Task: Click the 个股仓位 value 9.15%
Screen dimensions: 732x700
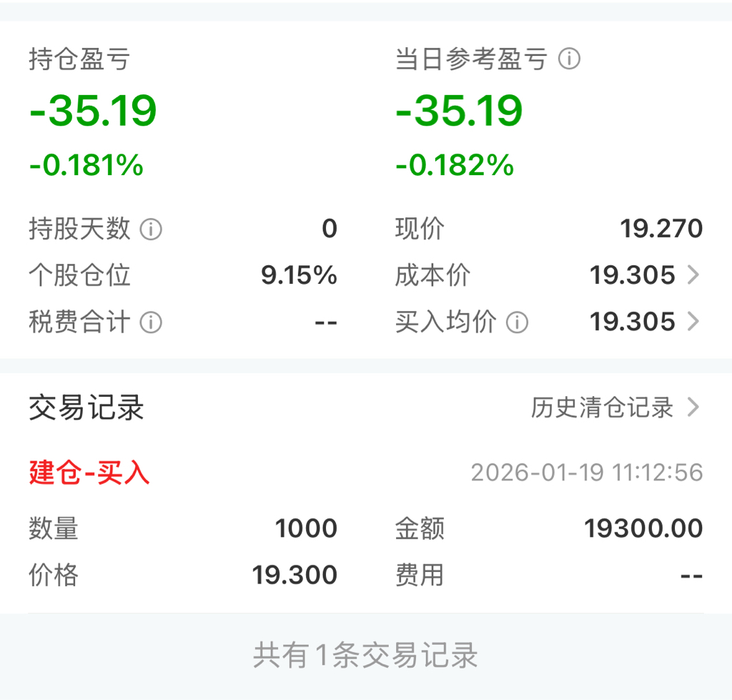Action: (x=299, y=275)
